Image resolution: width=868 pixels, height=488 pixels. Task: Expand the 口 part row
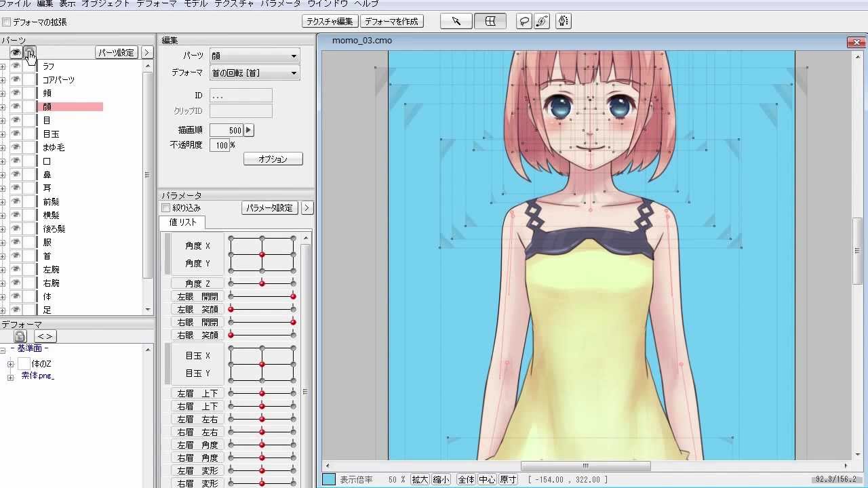click(x=3, y=161)
